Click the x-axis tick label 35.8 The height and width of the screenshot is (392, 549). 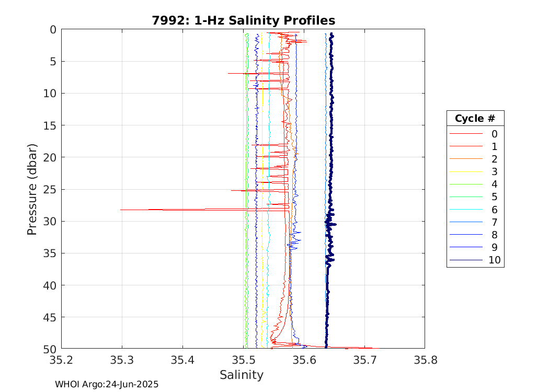[426, 360]
